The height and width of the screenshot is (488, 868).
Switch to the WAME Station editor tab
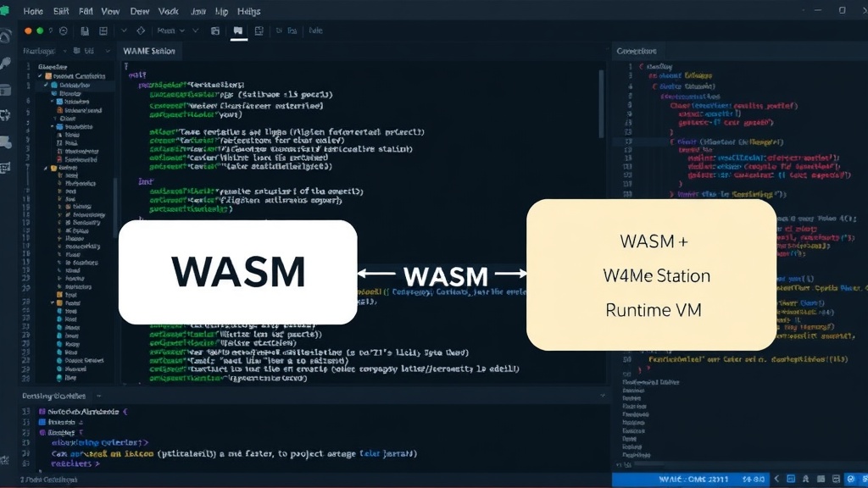click(149, 51)
